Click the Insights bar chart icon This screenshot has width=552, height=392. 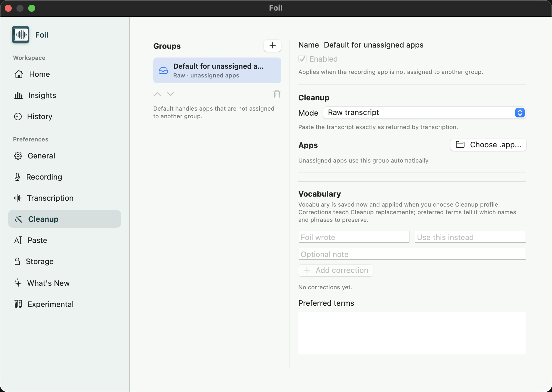pyautogui.click(x=18, y=95)
